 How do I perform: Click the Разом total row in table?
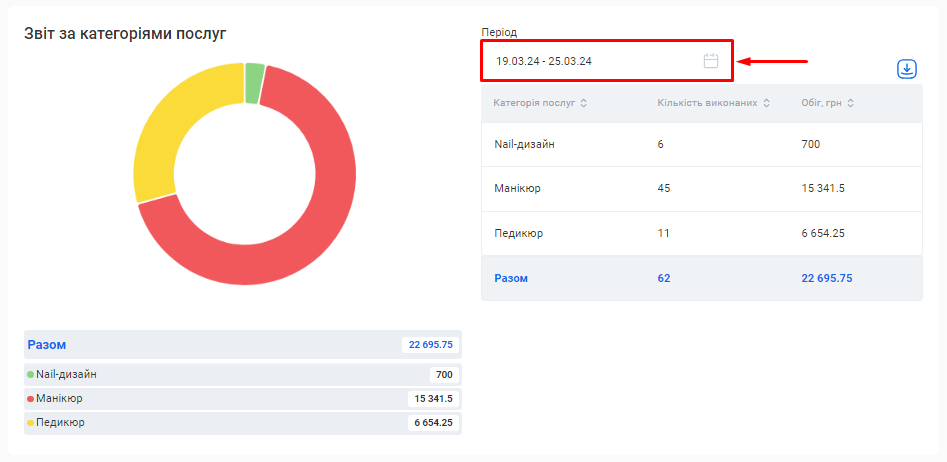pos(701,278)
